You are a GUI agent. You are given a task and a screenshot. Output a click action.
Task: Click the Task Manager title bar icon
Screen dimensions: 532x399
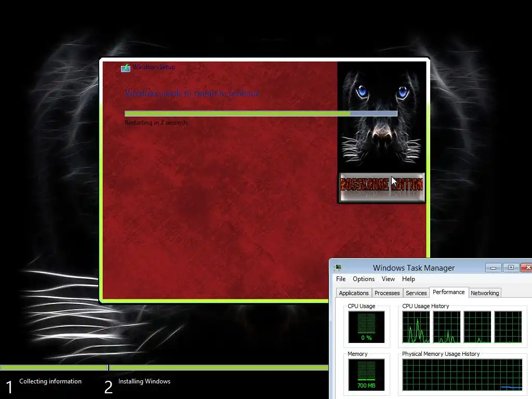pos(338,268)
